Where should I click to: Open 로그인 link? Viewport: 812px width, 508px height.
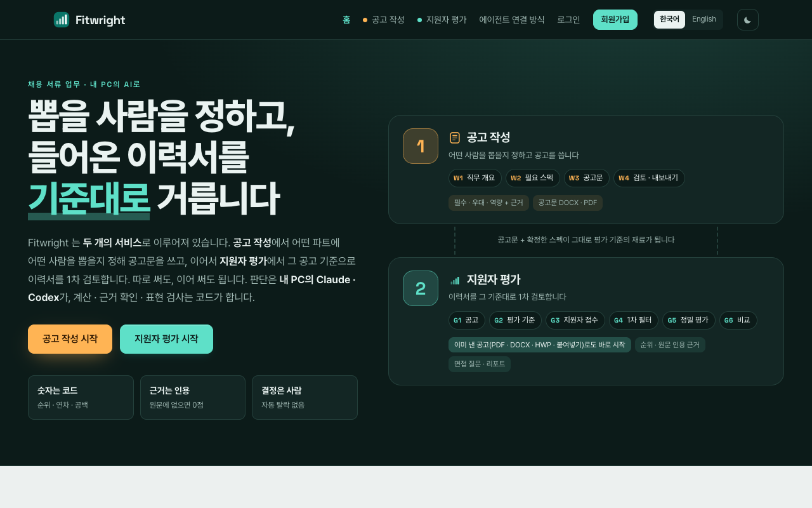point(568,20)
